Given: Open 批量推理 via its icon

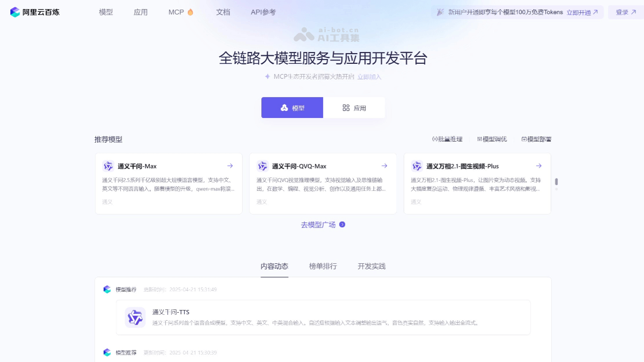Looking at the screenshot, I should coord(436,139).
